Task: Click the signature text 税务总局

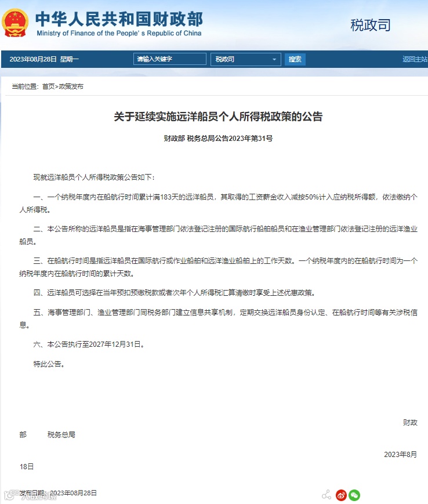Action: pyautogui.click(x=61, y=435)
